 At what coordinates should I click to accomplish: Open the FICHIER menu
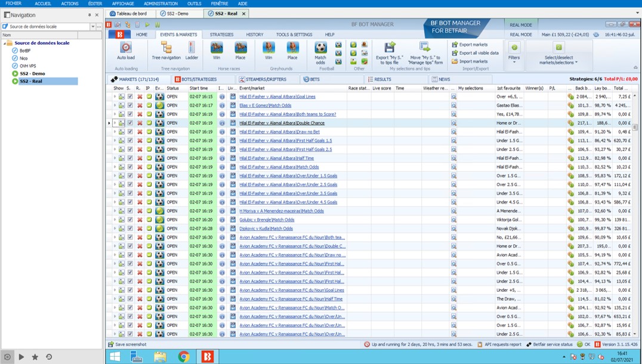click(x=14, y=4)
